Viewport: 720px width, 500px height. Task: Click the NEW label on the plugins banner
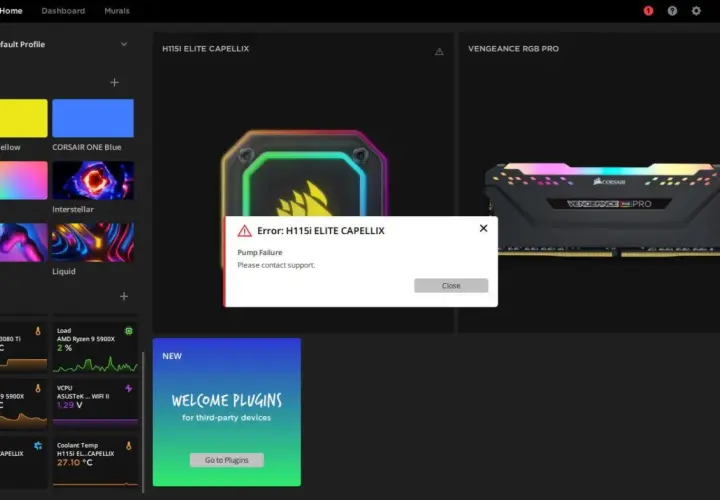172,356
